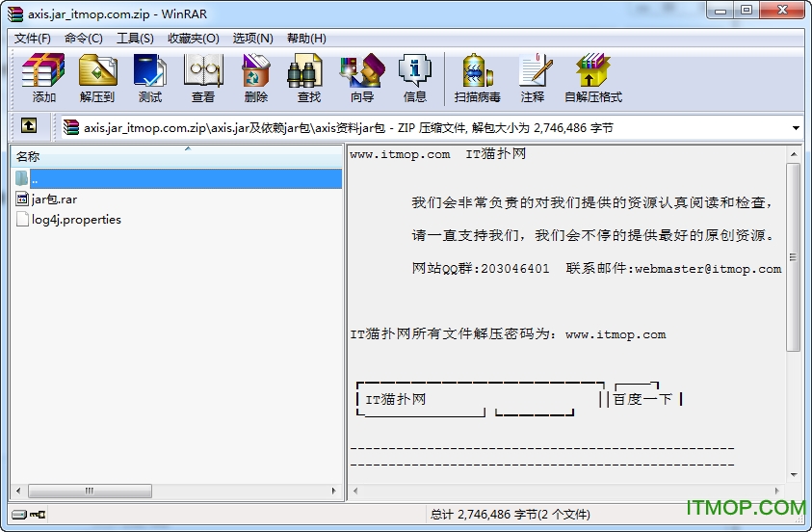Open the 收藏夹(O) menu
812x532 pixels.
(194, 39)
